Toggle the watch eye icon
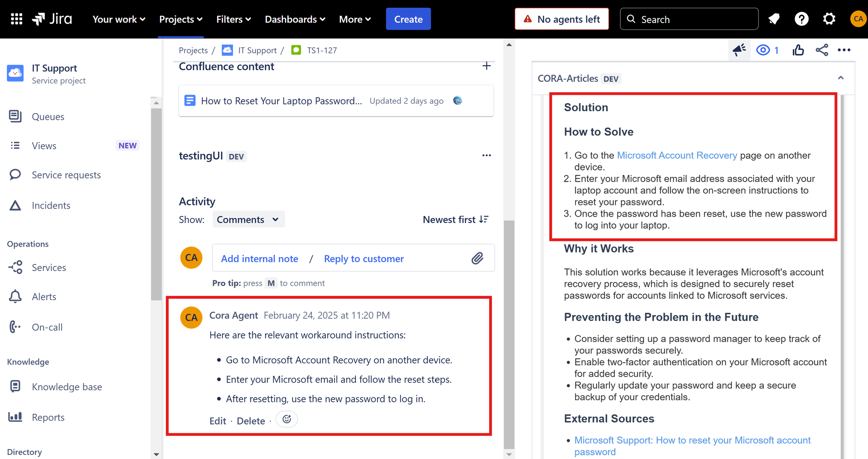The image size is (868, 459). pyautogui.click(x=763, y=50)
